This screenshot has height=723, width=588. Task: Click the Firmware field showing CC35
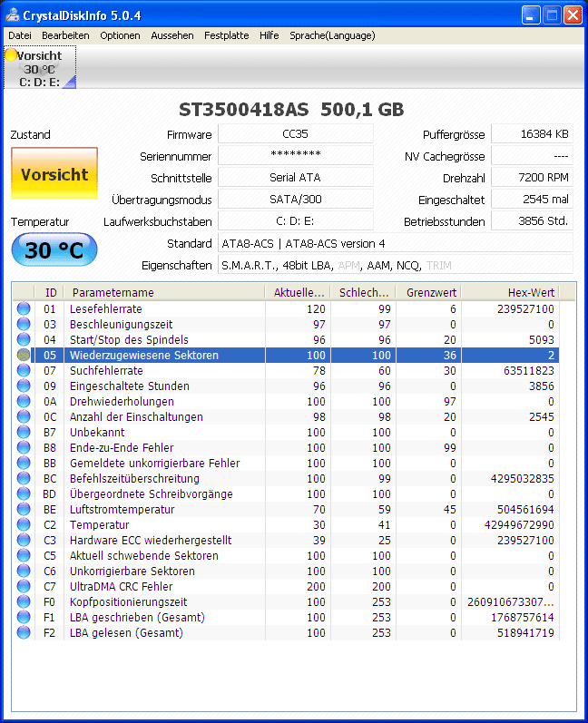click(295, 133)
